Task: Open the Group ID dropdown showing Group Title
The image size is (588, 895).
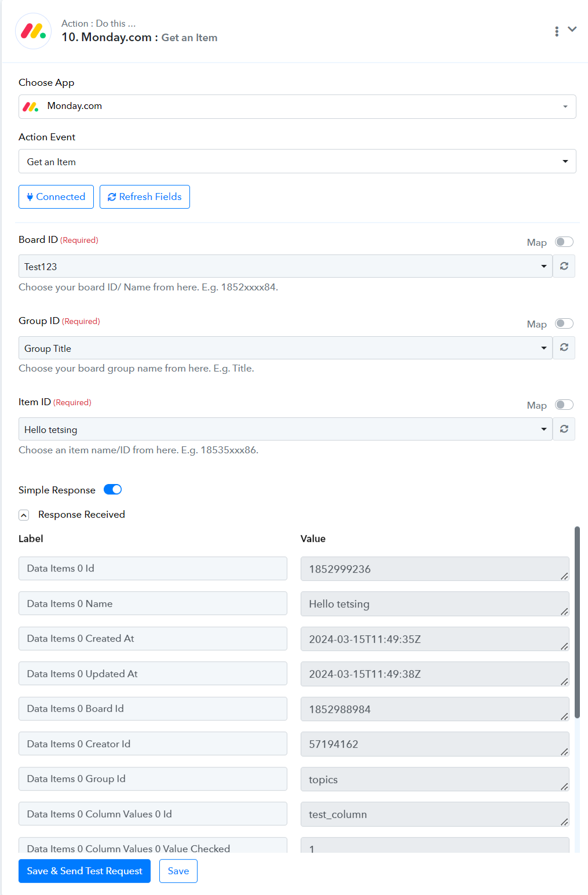Action: (286, 348)
